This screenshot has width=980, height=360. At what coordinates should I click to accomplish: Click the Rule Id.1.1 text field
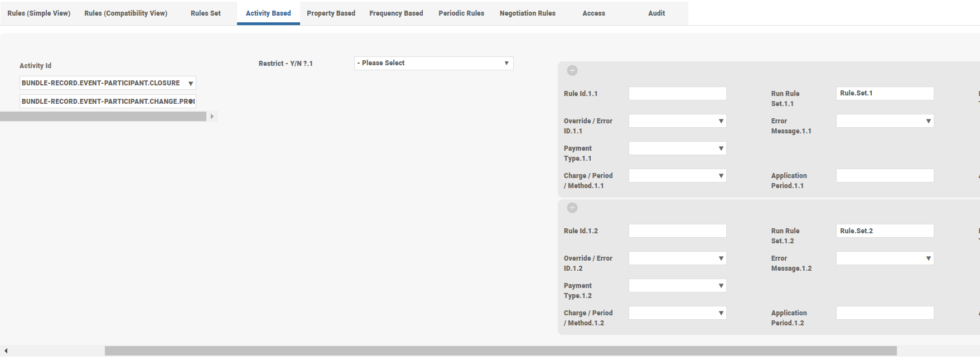[x=677, y=94]
